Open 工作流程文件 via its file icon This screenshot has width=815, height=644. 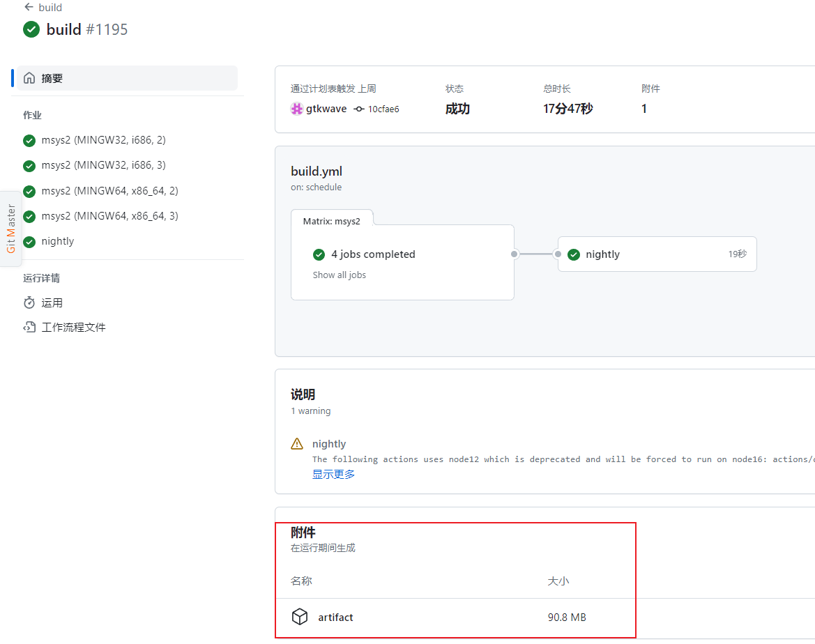pos(29,326)
